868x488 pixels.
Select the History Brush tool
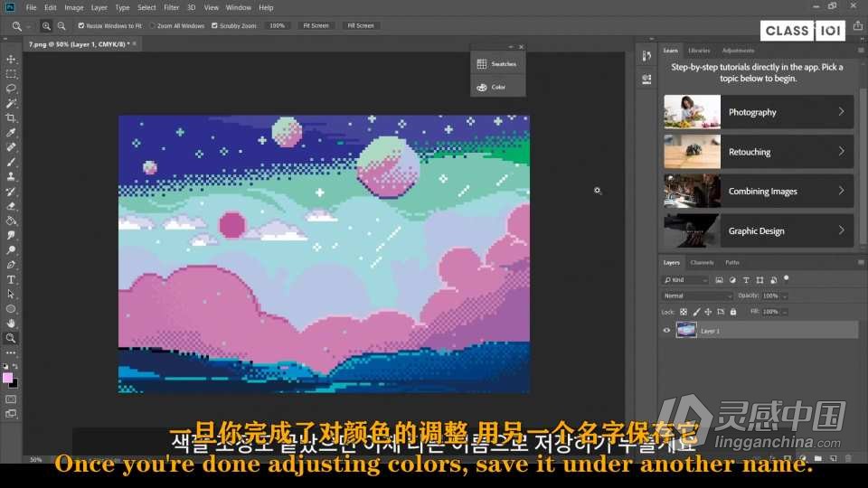point(11,192)
